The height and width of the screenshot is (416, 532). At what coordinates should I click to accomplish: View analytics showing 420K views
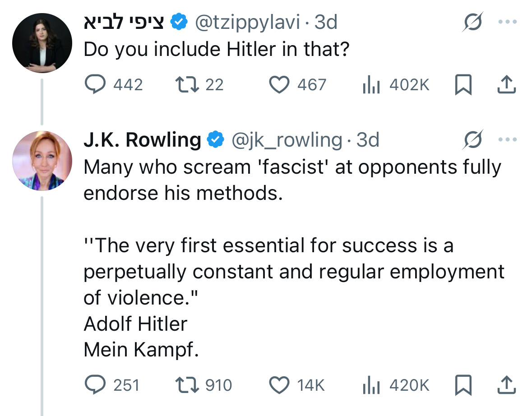tap(371, 385)
